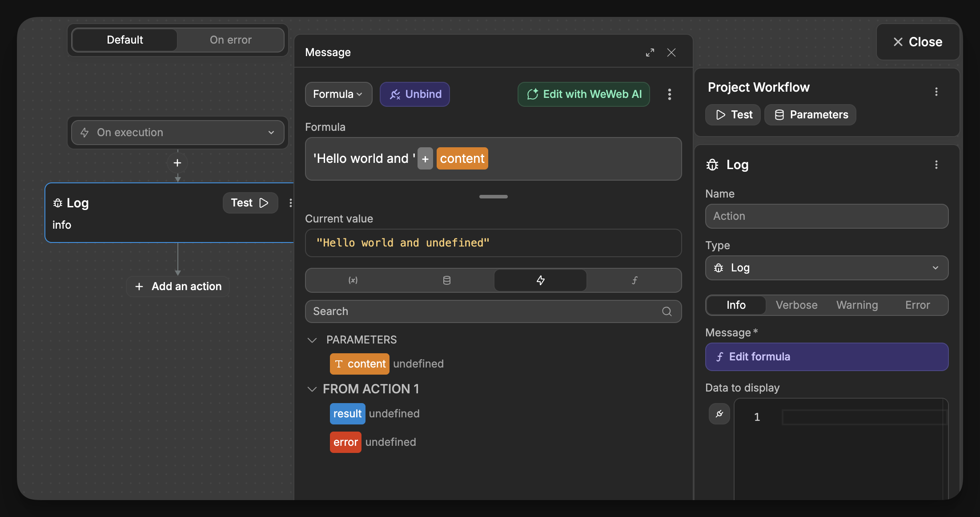This screenshot has width=980, height=517.
Task: Select the Warning log level
Action: [x=857, y=305]
